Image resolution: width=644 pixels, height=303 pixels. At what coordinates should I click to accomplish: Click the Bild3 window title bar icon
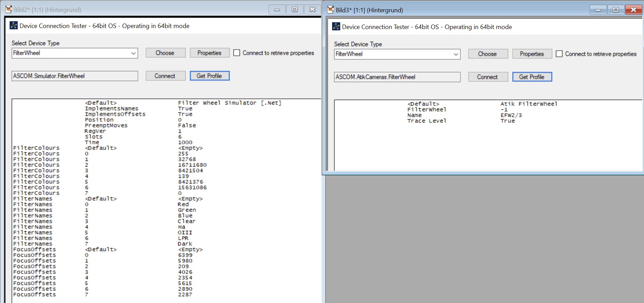pyautogui.click(x=330, y=10)
